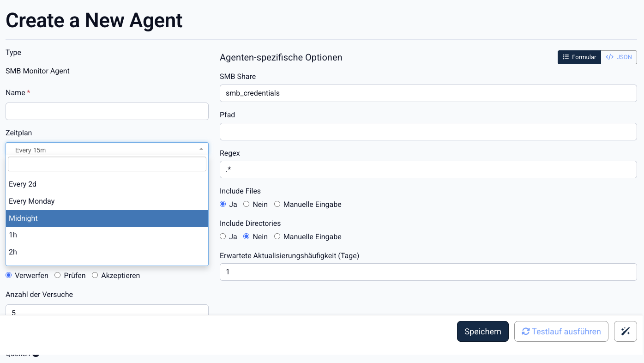The height and width of the screenshot is (363, 644).
Task: Click the code icon next to JSON
Action: point(609,57)
